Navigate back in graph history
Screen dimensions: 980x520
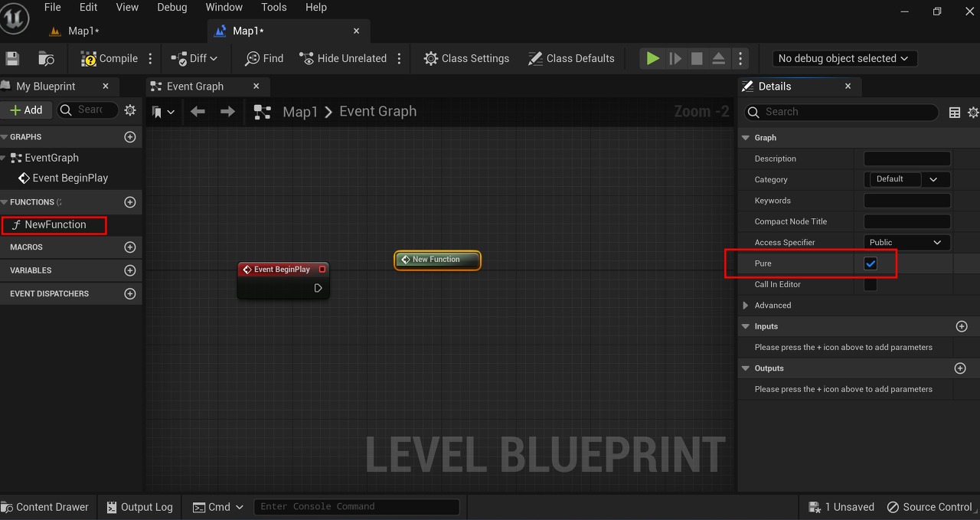pos(198,112)
